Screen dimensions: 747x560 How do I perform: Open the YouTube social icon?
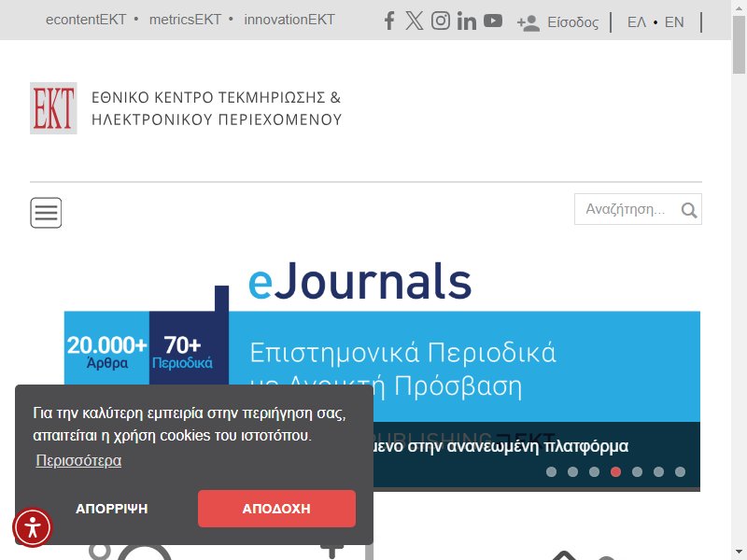(x=493, y=21)
